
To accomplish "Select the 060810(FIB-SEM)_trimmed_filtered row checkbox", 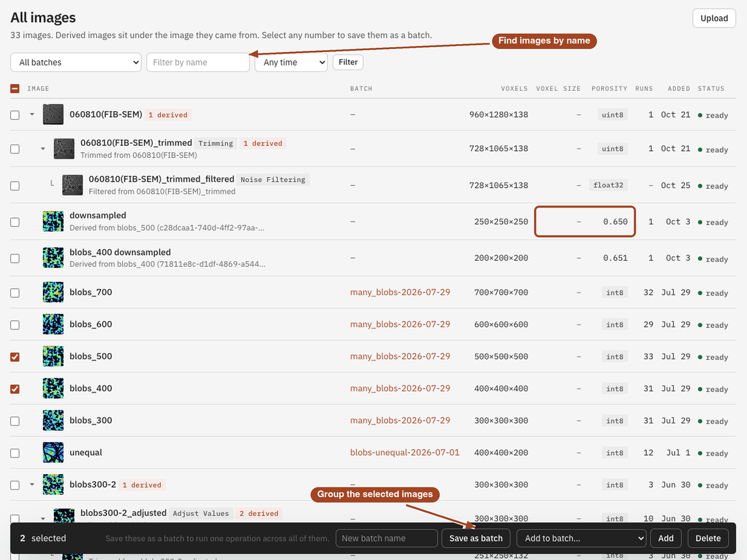I will click(x=15, y=186).
